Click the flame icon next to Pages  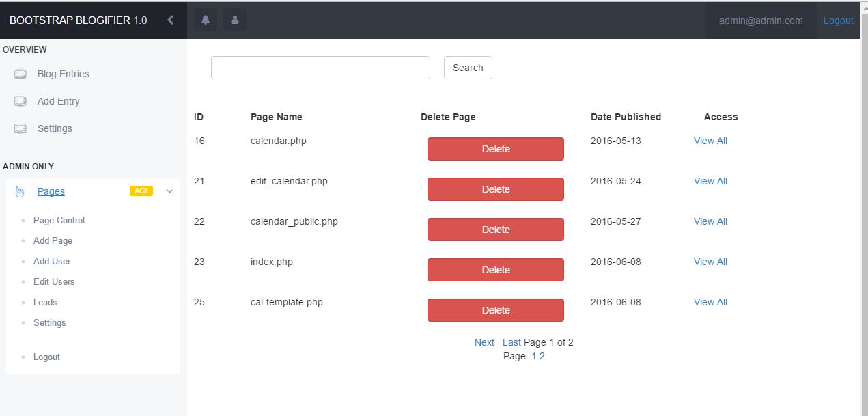pyautogui.click(x=20, y=191)
